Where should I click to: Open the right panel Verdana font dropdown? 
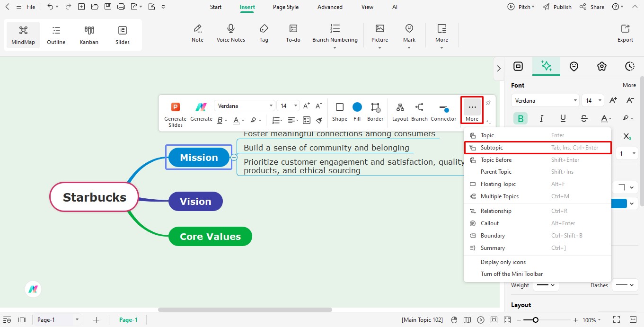545,100
